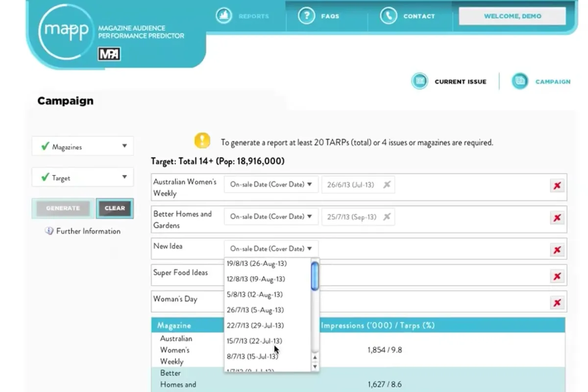
Task: Click the 25/7/13 (Sep-13) date field
Action: [358, 217]
